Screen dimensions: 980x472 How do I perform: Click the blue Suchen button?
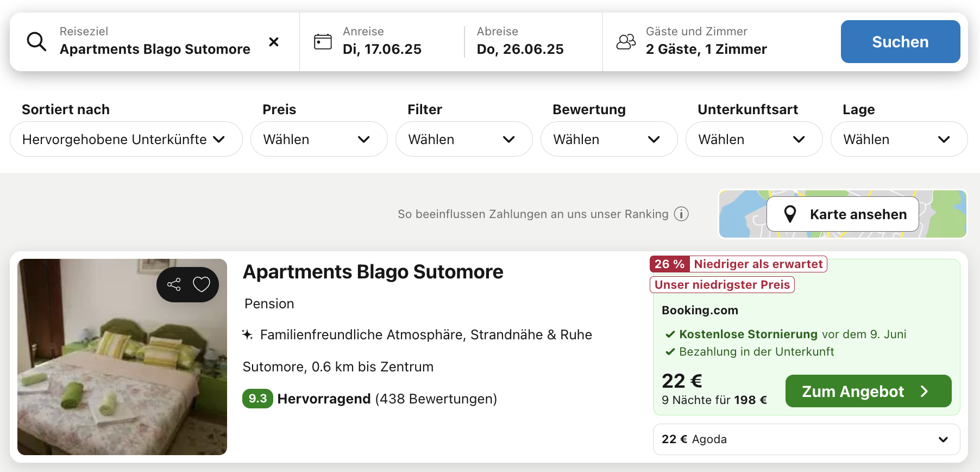(900, 42)
